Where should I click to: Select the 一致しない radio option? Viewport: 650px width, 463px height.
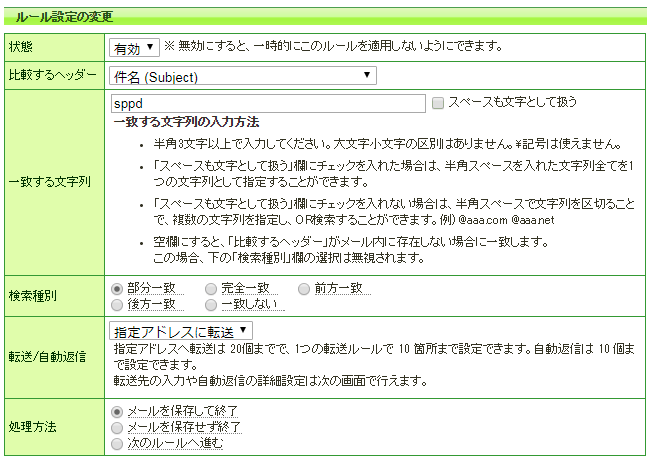click(x=211, y=303)
